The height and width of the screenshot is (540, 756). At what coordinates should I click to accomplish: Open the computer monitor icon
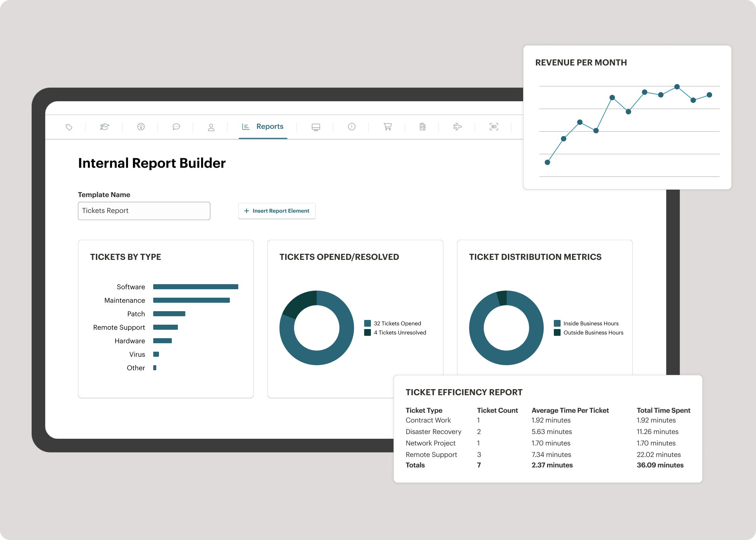(x=316, y=127)
